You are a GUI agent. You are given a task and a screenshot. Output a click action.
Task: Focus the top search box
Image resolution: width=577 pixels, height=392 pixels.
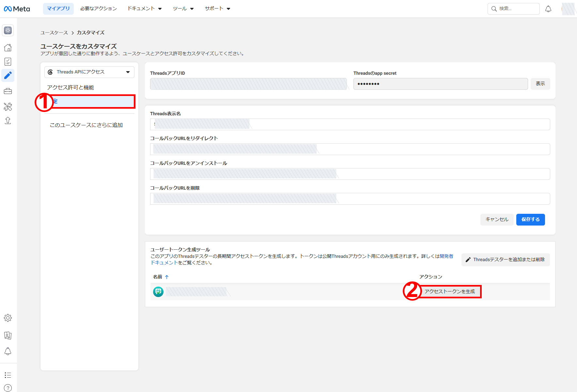(x=514, y=9)
